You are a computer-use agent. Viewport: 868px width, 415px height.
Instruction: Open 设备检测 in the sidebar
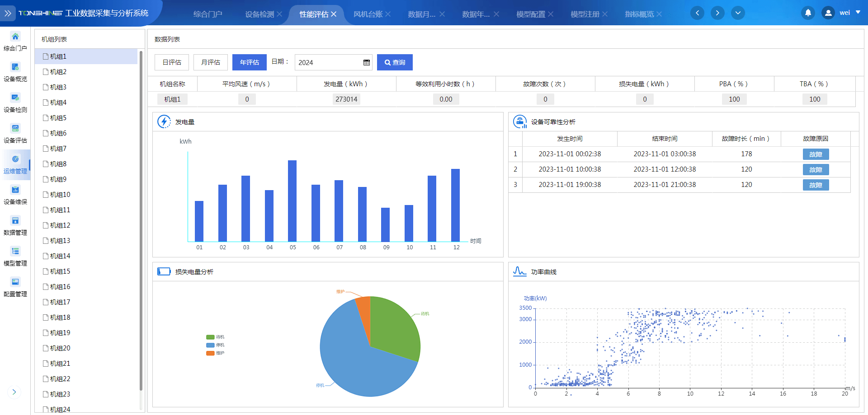click(x=15, y=98)
